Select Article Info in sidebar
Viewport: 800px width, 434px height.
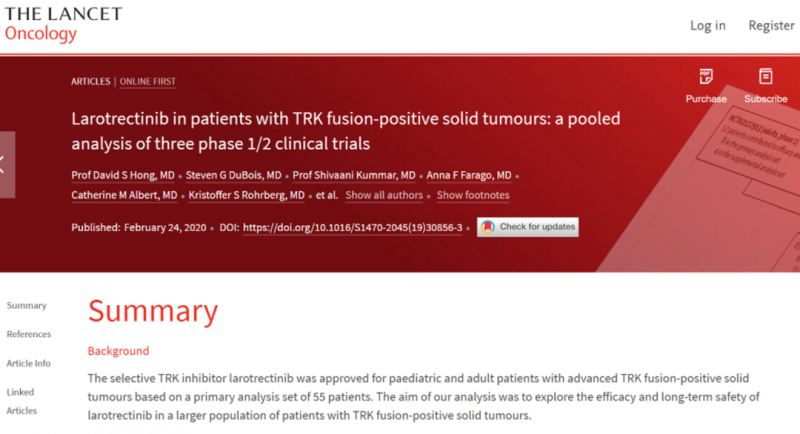(x=29, y=363)
